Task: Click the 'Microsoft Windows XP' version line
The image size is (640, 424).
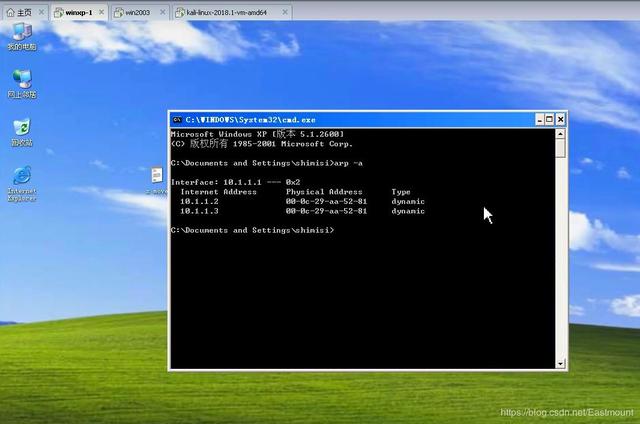Action: 257,134
